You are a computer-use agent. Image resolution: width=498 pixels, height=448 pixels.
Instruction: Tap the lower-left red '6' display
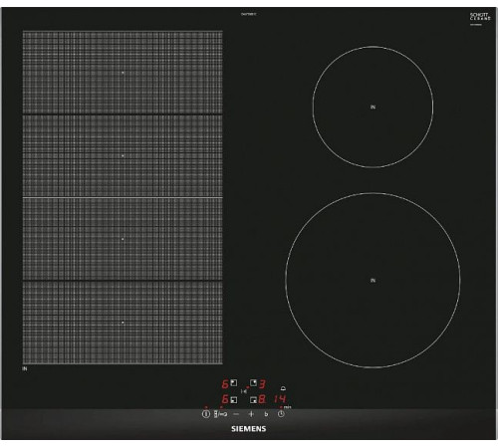click(x=225, y=399)
